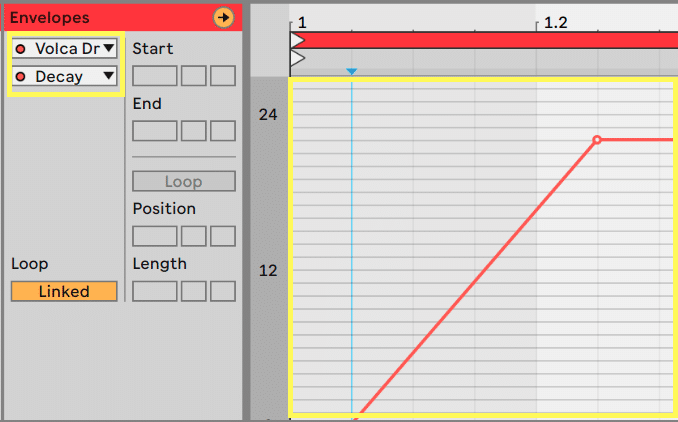Click the last Start position field
The width and height of the screenshot is (678, 422).
[223, 76]
